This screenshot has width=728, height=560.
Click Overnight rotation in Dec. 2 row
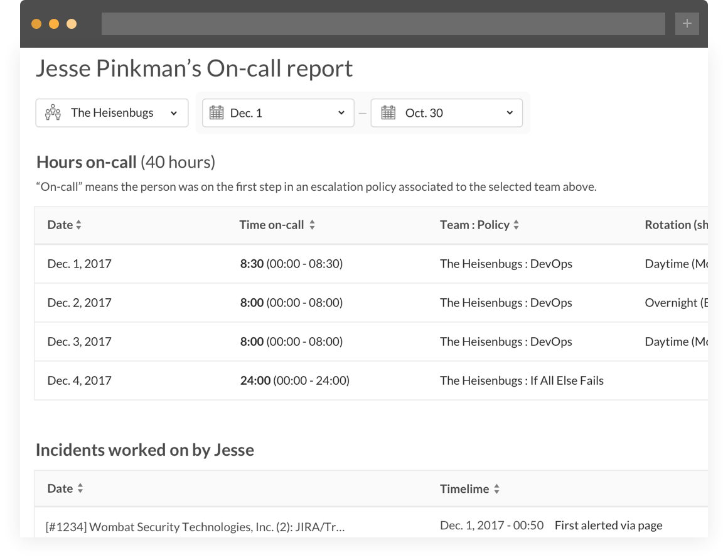pyautogui.click(x=677, y=303)
